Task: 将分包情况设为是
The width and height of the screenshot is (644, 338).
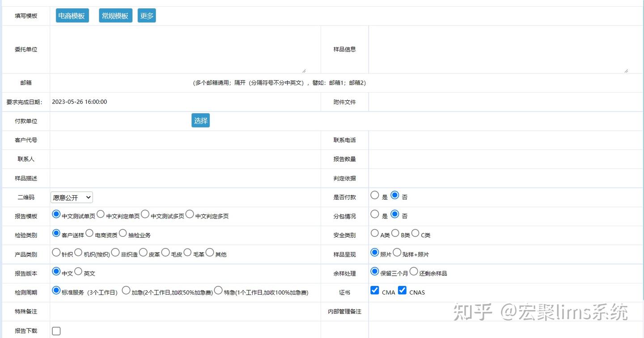Action: [374, 214]
